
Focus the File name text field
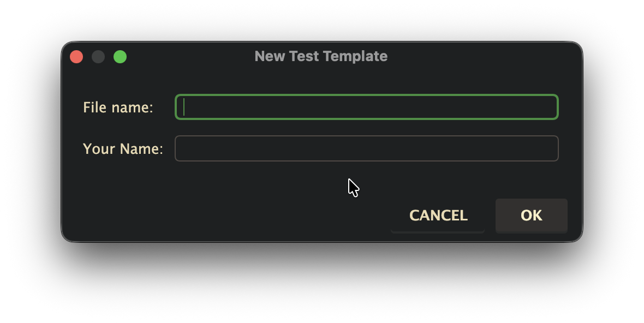point(366,107)
